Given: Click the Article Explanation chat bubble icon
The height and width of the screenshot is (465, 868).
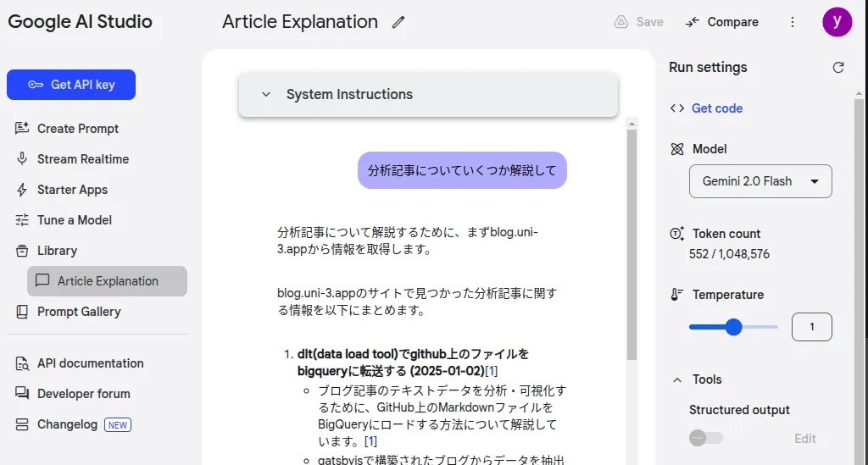Looking at the screenshot, I should coord(42,280).
